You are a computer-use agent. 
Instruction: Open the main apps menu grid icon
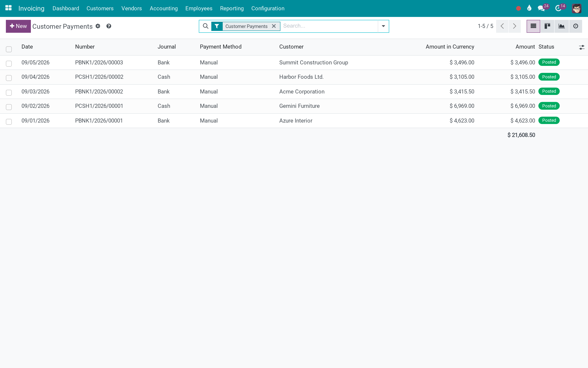tap(8, 8)
